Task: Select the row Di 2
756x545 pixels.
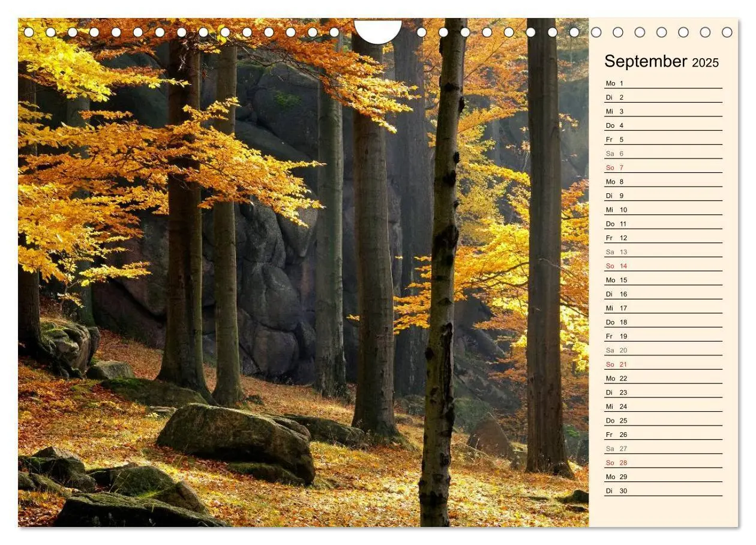Action: [663, 97]
